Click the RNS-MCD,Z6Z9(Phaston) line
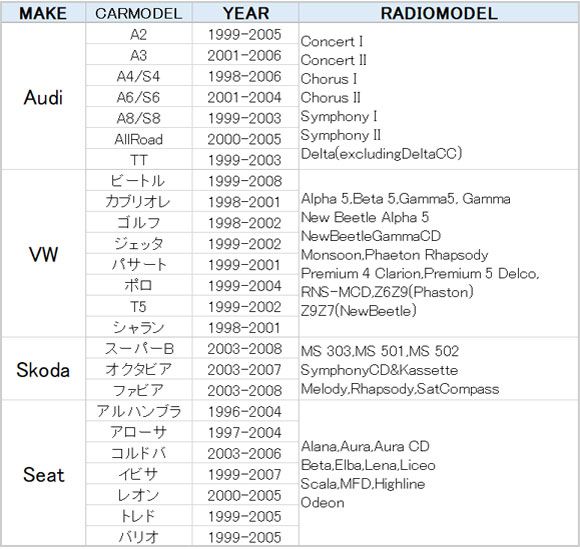 387,292
